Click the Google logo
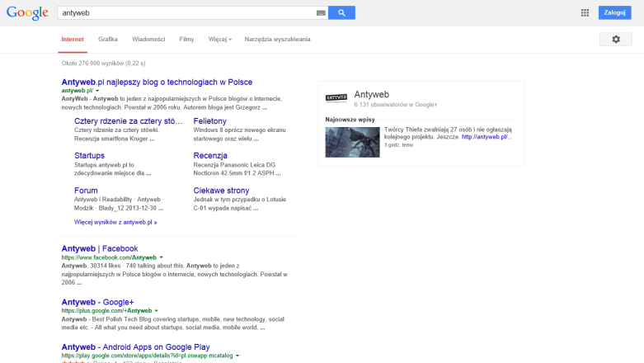The height and width of the screenshot is (363, 644). 29,13
